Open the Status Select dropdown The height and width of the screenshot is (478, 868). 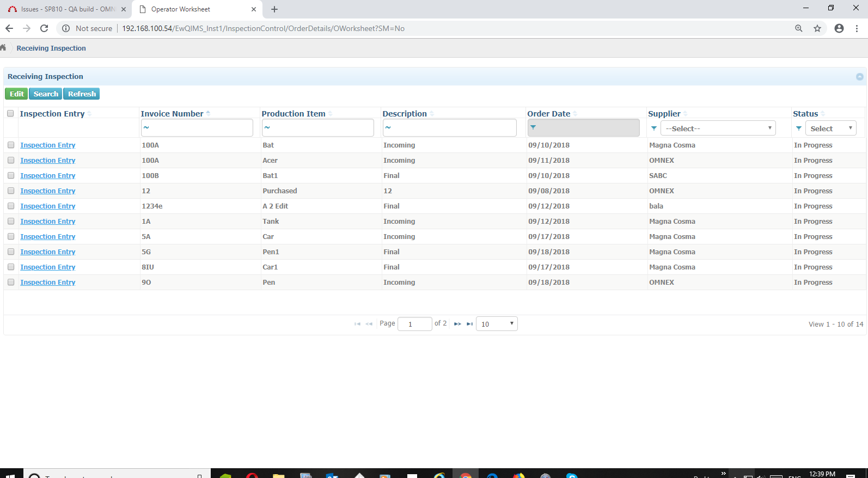831,128
